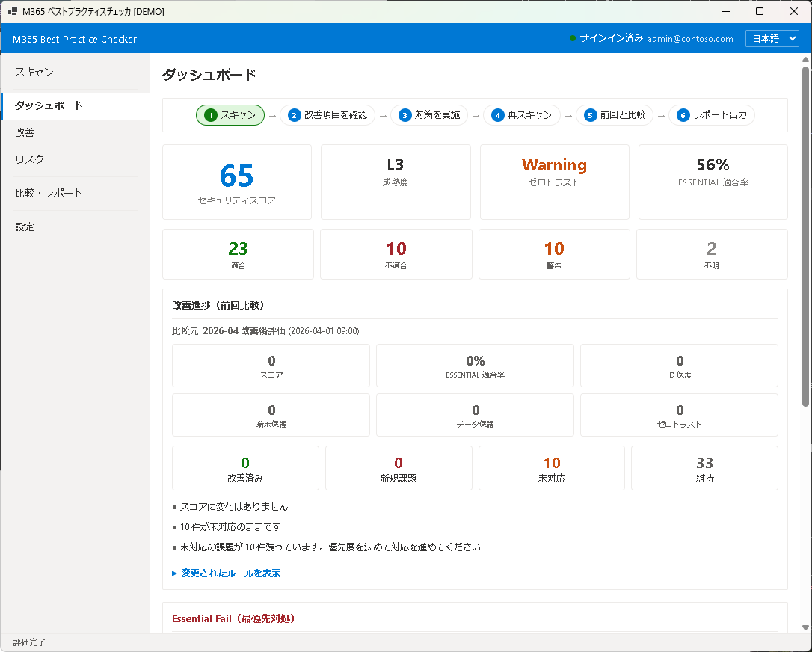Switch to 改善 in the sidebar
Image resolution: width=812 pixels, height=652 pixels.
point(25,132)
